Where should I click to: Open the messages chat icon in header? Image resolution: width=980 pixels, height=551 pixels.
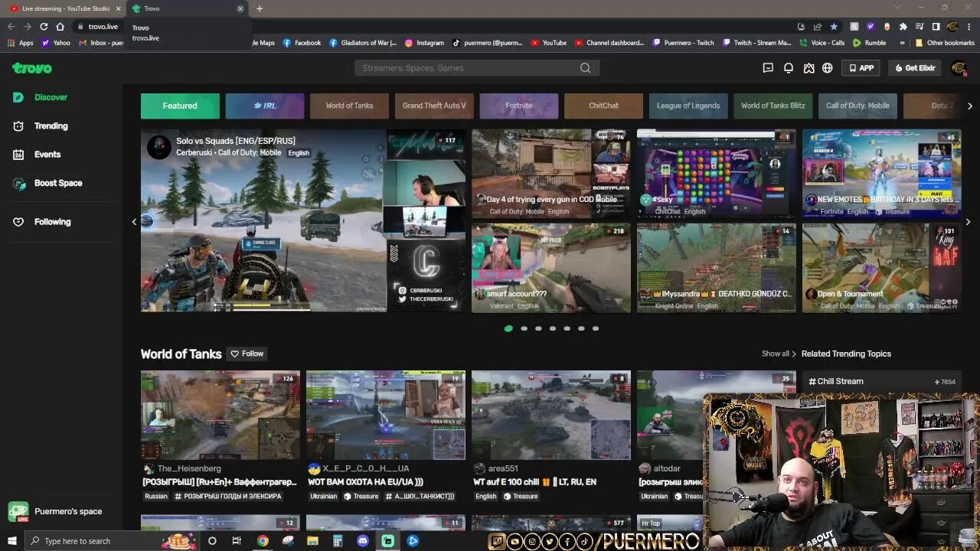point(768,68)
